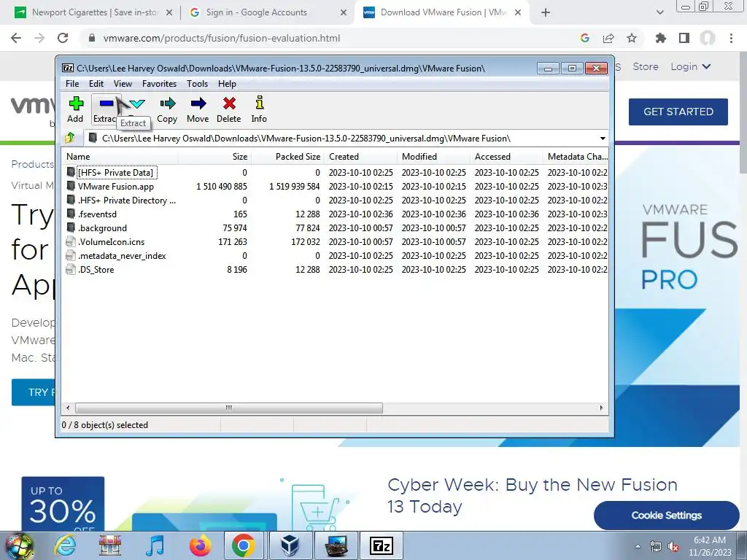Open the tab search chevron in Chrome

coord(659,13)
